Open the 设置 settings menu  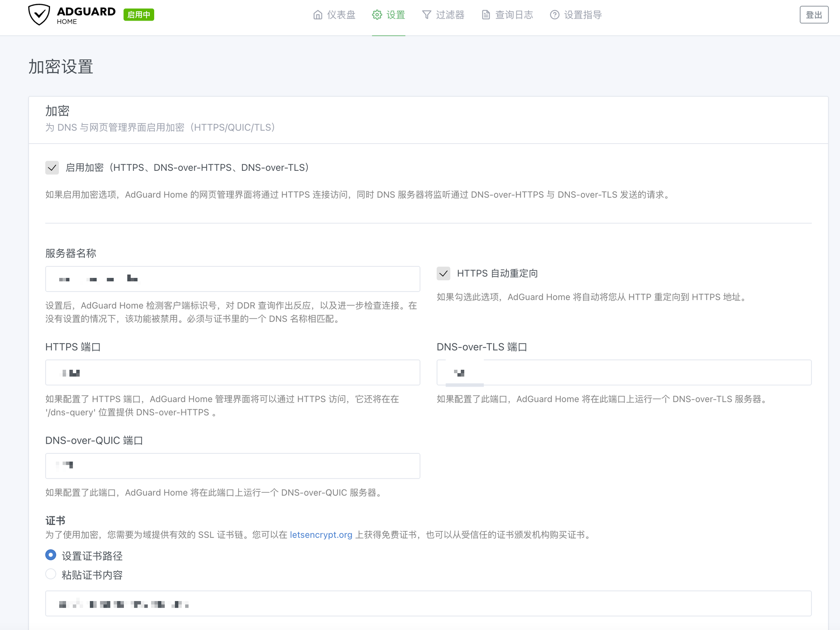pyautogui.click(x=388, y=15)
